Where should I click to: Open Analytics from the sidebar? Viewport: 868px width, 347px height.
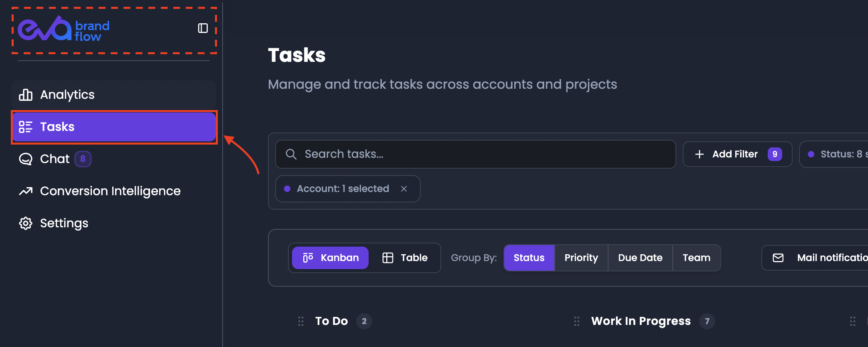coord(114,94)
